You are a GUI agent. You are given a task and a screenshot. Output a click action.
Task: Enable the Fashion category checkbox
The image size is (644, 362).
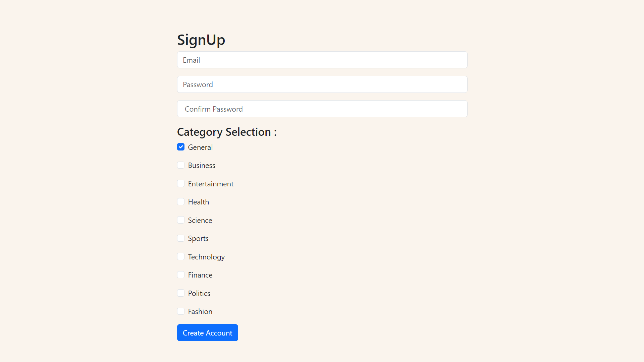click(181, 311)
